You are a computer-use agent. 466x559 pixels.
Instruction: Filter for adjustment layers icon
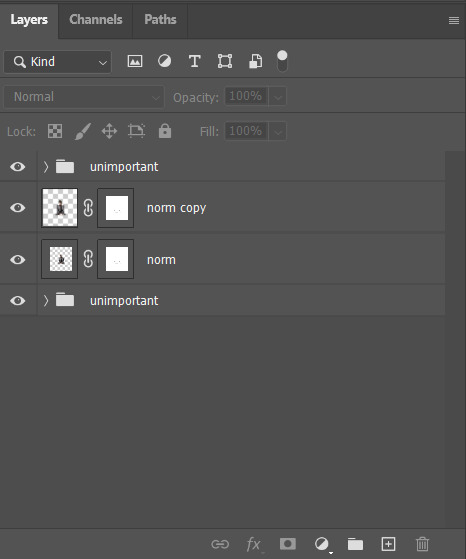(164, 61)
